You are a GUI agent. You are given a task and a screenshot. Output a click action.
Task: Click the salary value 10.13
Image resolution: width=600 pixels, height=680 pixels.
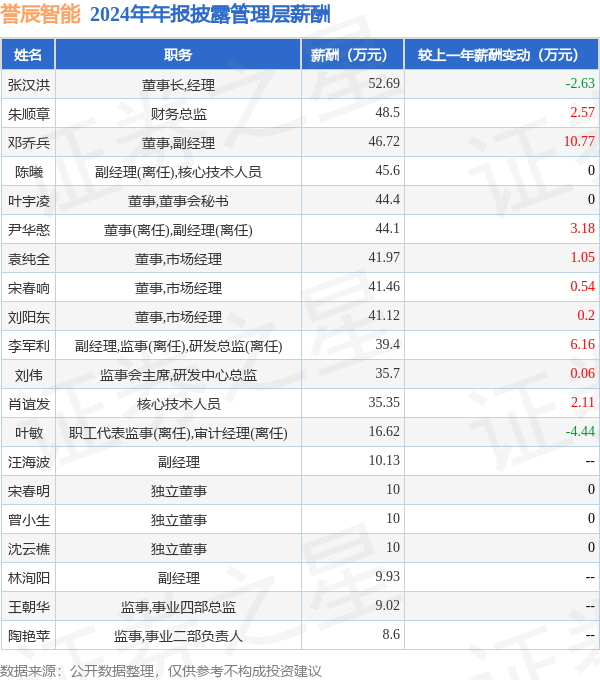pos(384,461)
